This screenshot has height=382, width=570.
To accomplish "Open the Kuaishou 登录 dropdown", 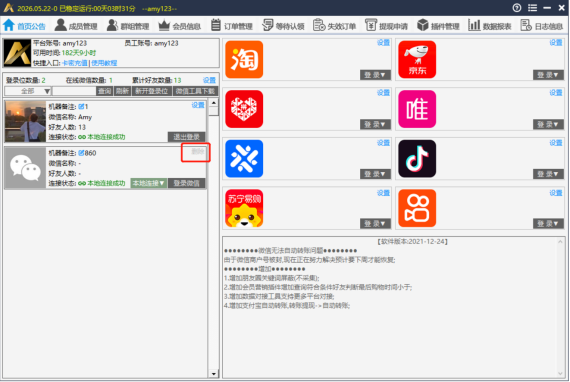I will (x=548, y=223).
